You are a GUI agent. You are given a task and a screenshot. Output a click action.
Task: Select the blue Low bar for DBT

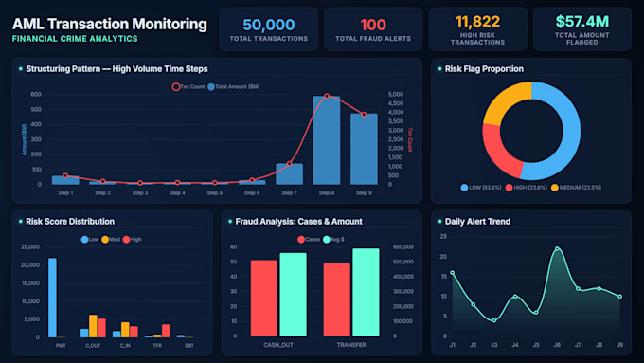pyautogui.click(x=181, y=336)
